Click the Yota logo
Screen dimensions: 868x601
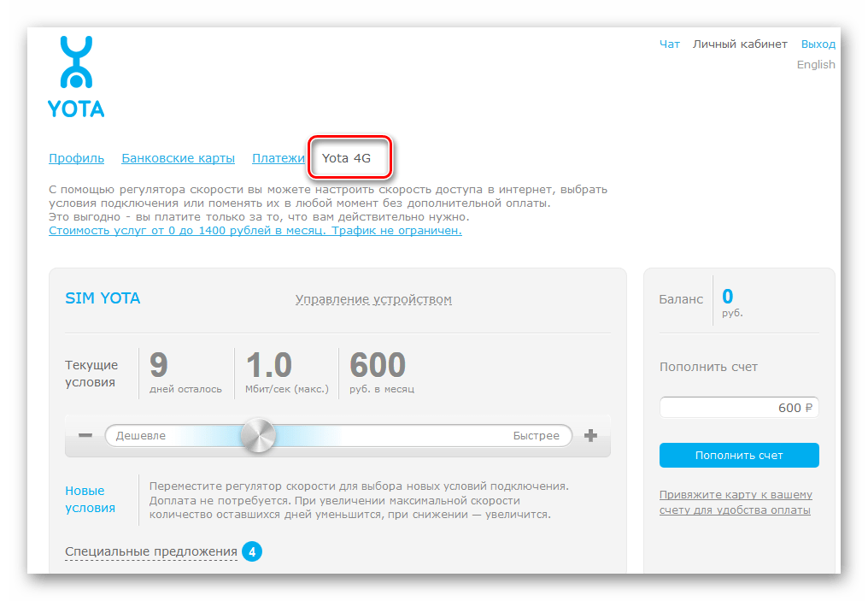coord(76,76)
